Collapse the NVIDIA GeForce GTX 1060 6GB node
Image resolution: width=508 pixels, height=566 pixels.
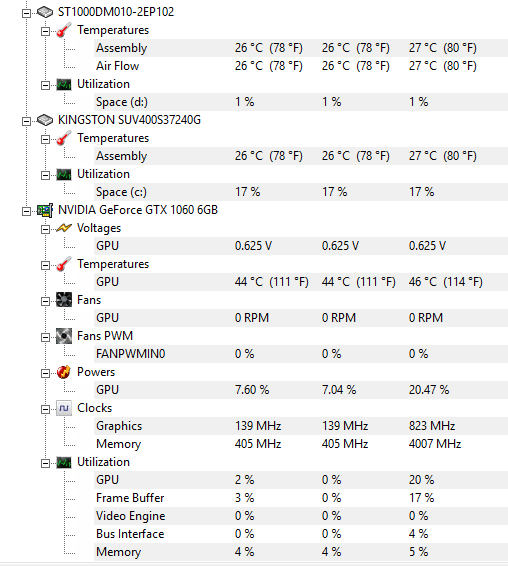coord(26,211)
